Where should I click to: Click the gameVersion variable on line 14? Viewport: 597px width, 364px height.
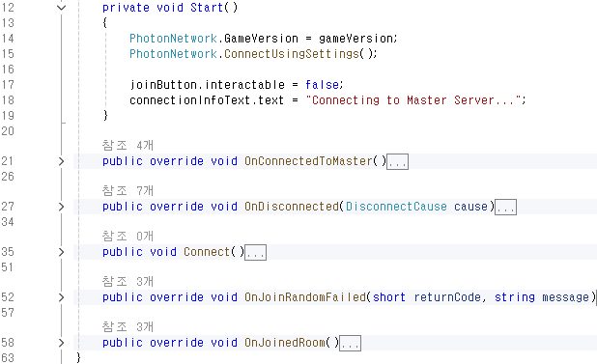click(356, 39)
